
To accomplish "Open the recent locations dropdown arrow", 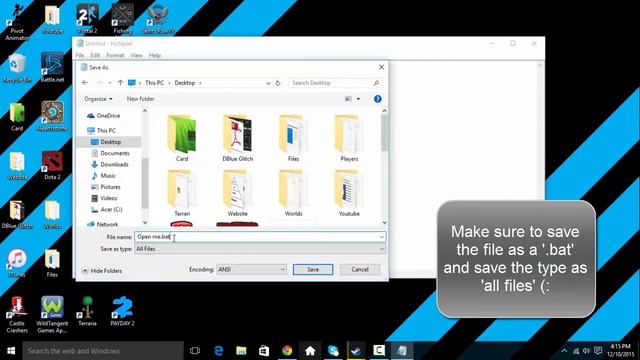I will click(109, 83).
